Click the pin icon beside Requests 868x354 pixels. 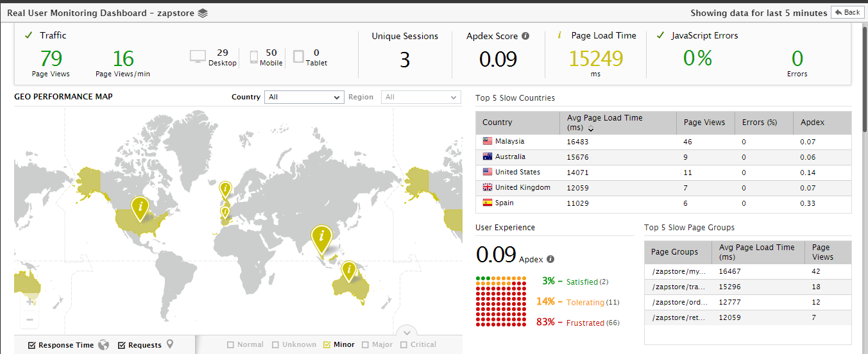[x=170, y=344]
